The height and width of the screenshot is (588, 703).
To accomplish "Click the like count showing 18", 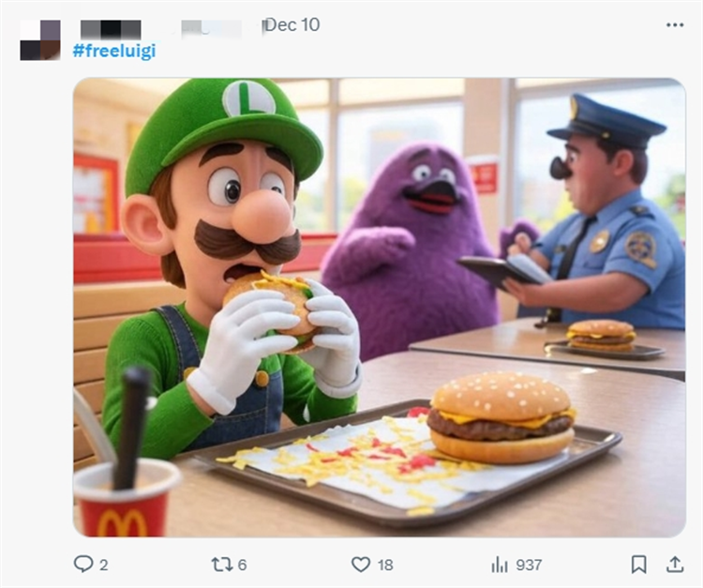I will tap(385, 565).
